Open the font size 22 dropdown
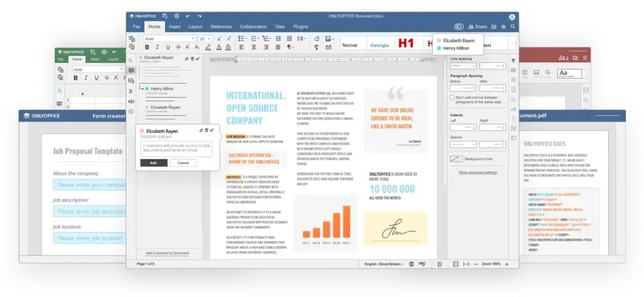644x297 pixels. tap(206, 38)
